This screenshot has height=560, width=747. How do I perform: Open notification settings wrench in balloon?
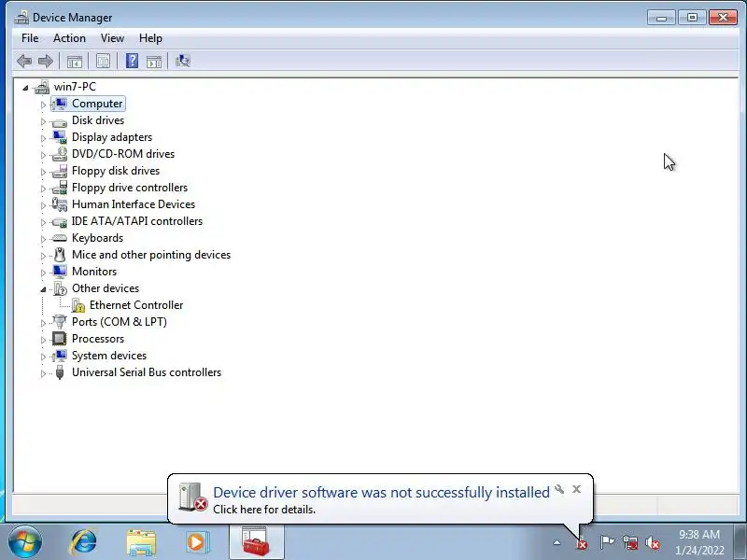click(559, 489)
